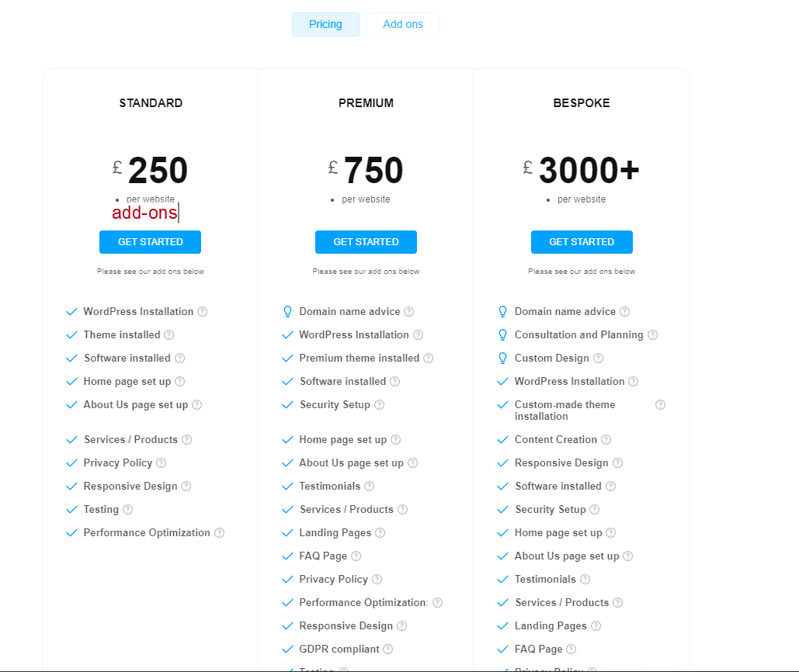Open help icon beside Custom-made theme installation
This screenshot has height=672, width=799.
(660, 405)
